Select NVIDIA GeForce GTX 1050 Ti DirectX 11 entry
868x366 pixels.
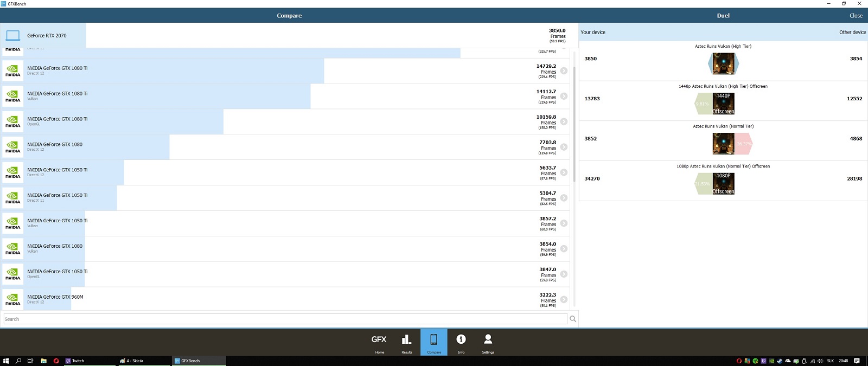pyautogui.click(x=285, y=198)
